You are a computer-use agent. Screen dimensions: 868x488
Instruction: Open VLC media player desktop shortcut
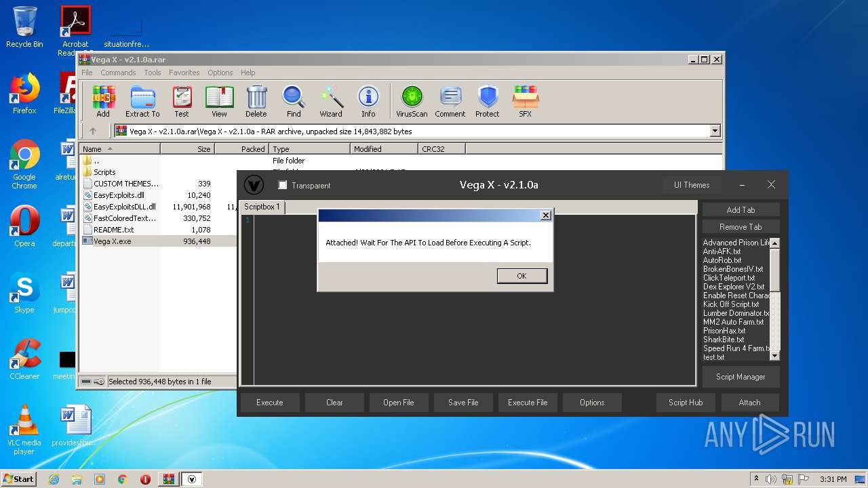pyautogui.click(x=24, y=430)
